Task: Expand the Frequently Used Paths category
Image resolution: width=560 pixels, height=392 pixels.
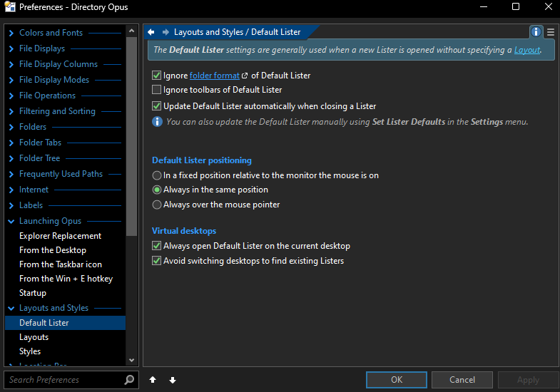Action: (x=11, y=174)
